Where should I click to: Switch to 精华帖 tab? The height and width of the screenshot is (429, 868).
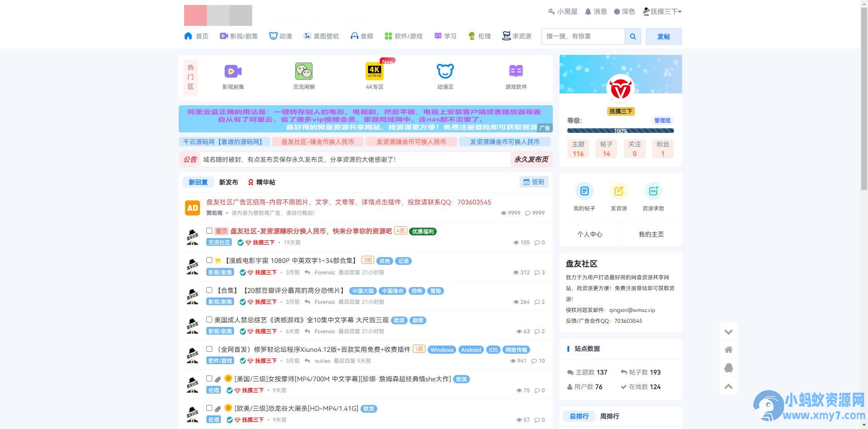point(262,182)
